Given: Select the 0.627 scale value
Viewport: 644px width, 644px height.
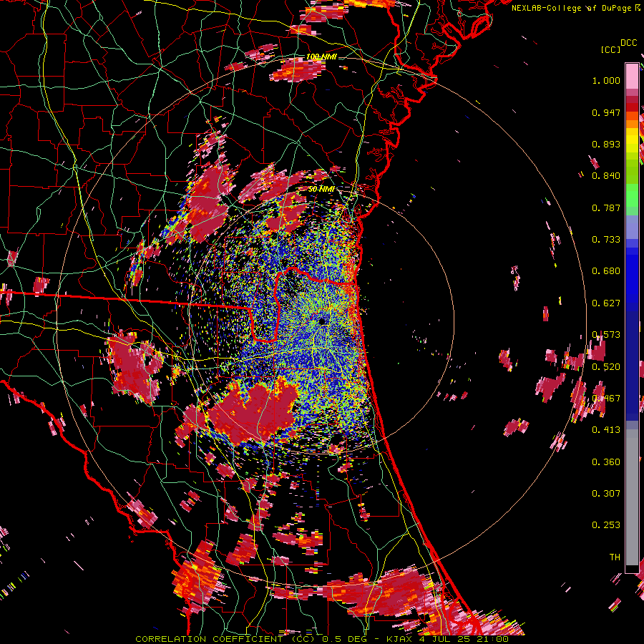Looking at the screenshot, I should [606, 303].
